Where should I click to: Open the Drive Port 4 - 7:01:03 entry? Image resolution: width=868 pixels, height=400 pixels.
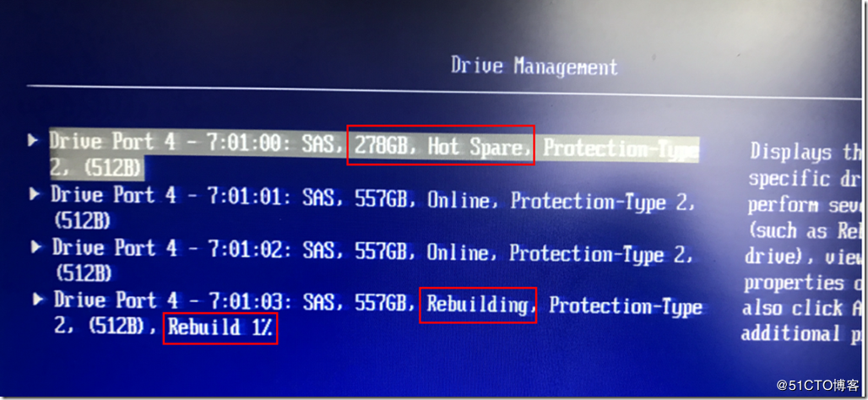click(378, 316)
